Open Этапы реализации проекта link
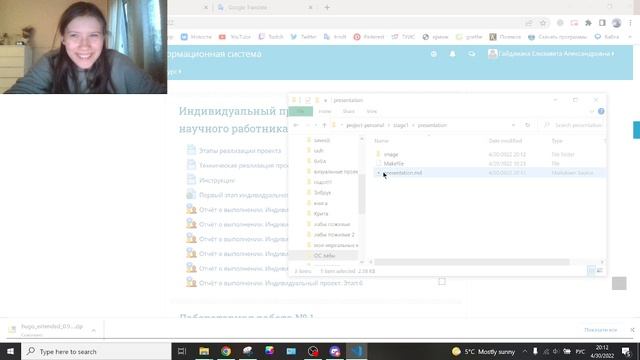This screenshot has width=640, height=360. 240,151
